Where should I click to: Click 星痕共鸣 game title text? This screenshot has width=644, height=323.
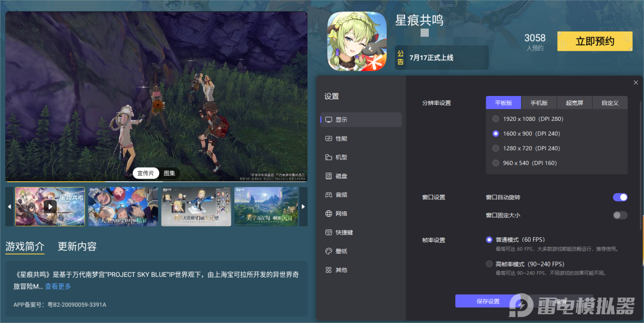(x=419, y=20)
